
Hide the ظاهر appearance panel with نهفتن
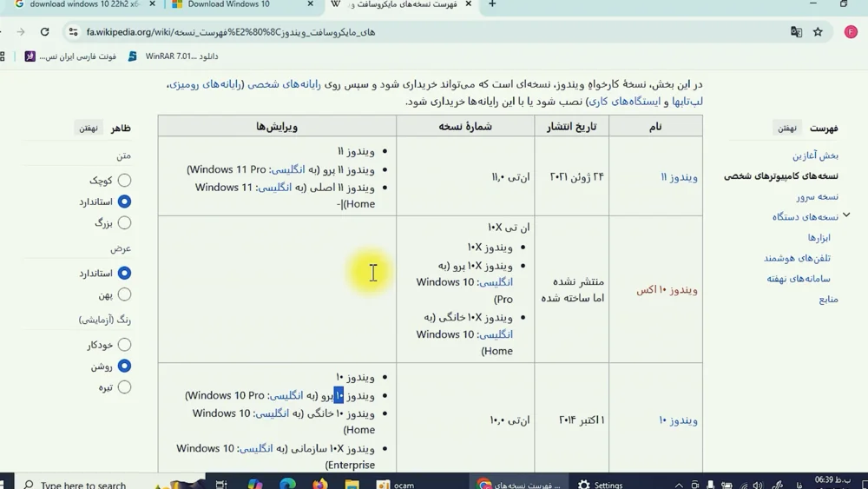pyautogui.click(x=88, y=128)
